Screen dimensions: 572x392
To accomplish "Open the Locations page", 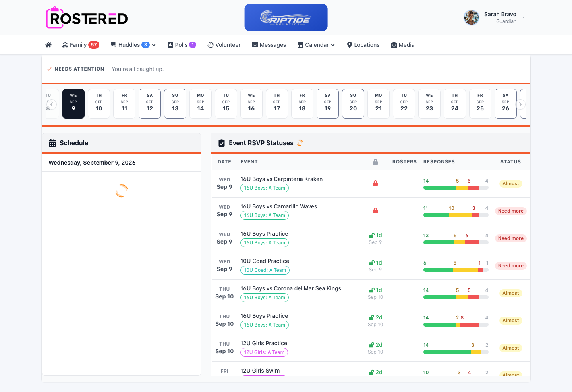I will click(x=363, y=45).
